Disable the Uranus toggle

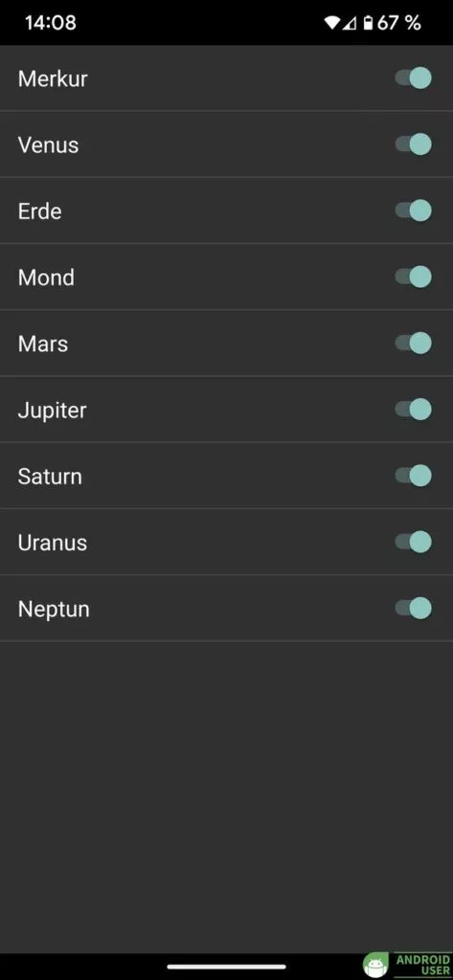coord(413,542)
